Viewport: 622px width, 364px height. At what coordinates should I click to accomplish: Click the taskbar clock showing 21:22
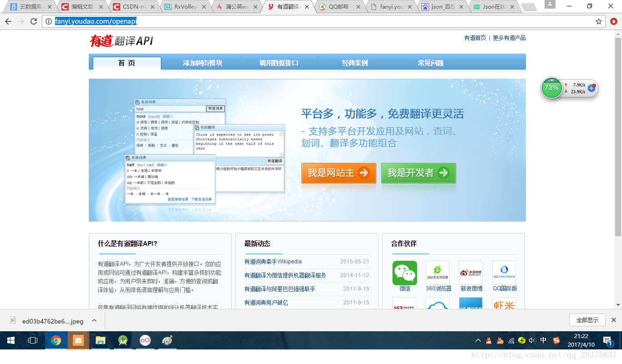point(581,340)
